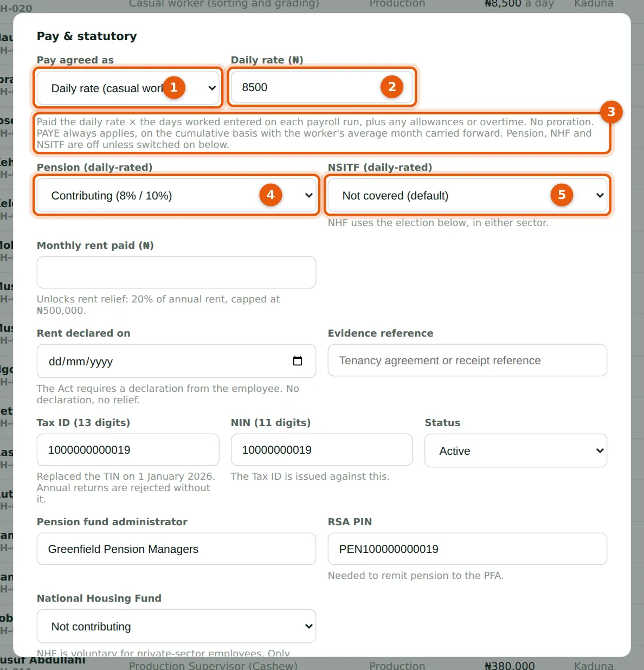Select the NIN (11 digits) field
This screenshot has height=670, width=644.
pyautogui.click(x=322, y=449)
